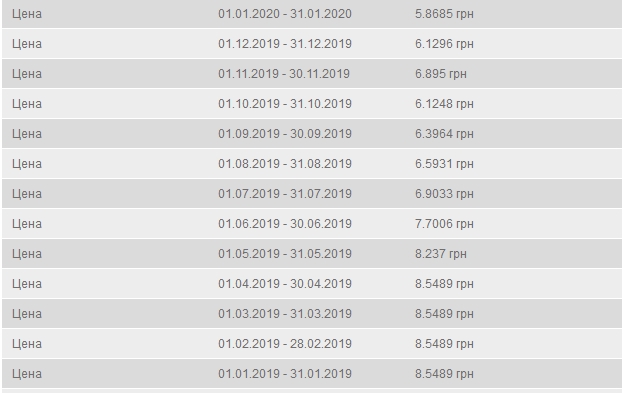Image resolution: width=623 pixels, height=393 pixels.
Task: Click the 6.1248 грн price
Action: (444, 104)
